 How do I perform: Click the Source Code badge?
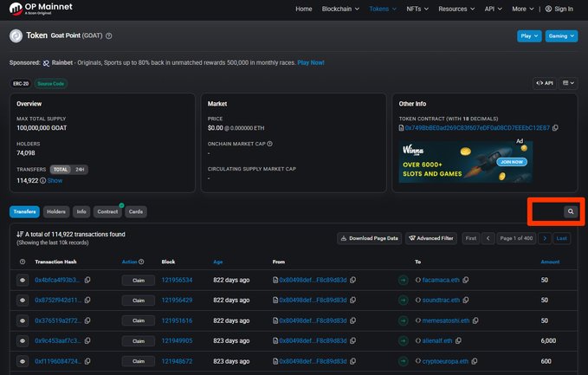pyautogui.click(x=50, y=84)
